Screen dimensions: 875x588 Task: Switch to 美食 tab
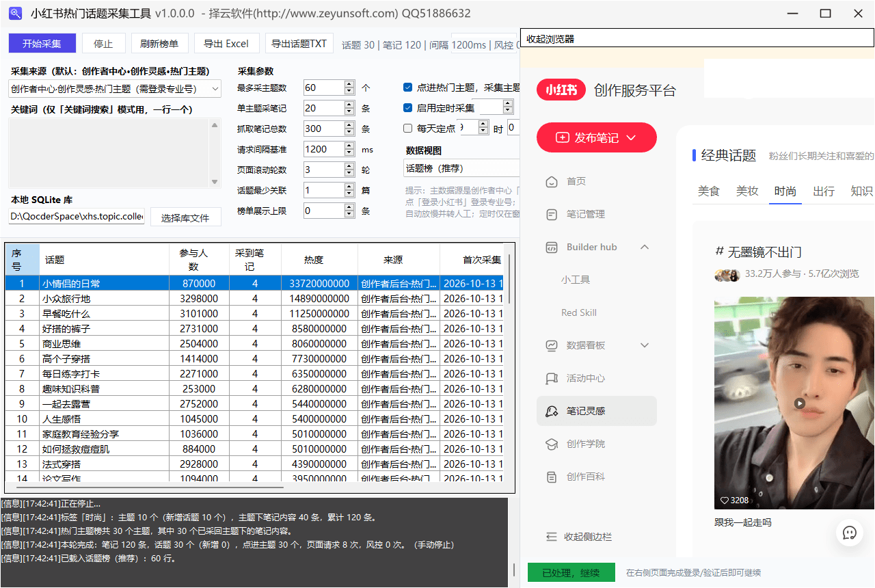(709, 191)
